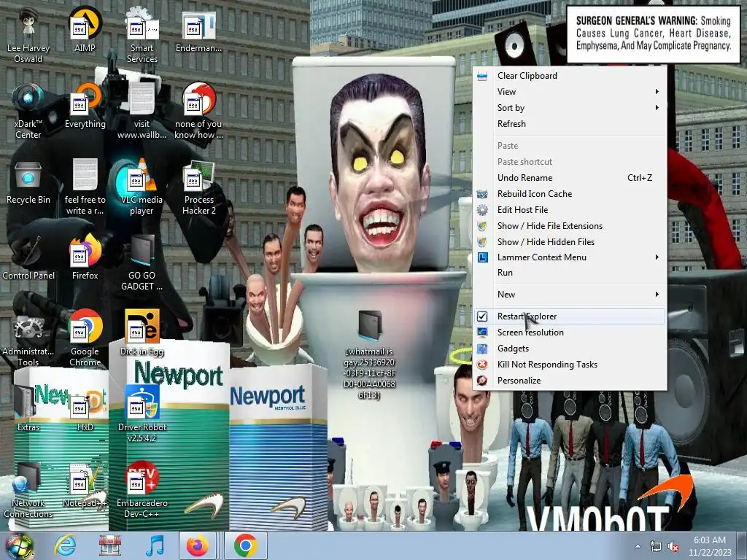Switch to Chrome in the taskbar
Viewport: 747px width, 560px height.
point(246,545)
